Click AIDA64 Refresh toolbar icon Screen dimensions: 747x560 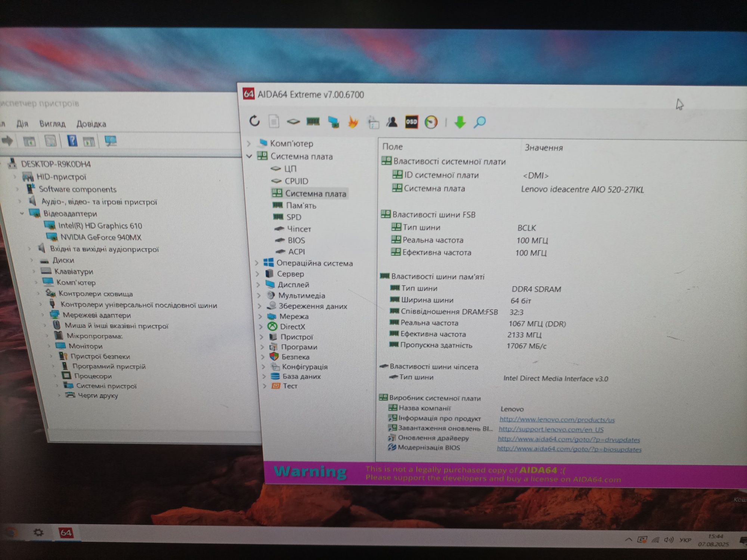click(254, 121)
